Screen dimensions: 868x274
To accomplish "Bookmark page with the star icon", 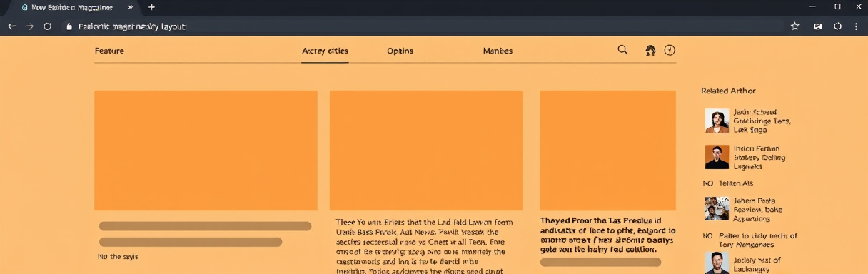I will 795,26.
